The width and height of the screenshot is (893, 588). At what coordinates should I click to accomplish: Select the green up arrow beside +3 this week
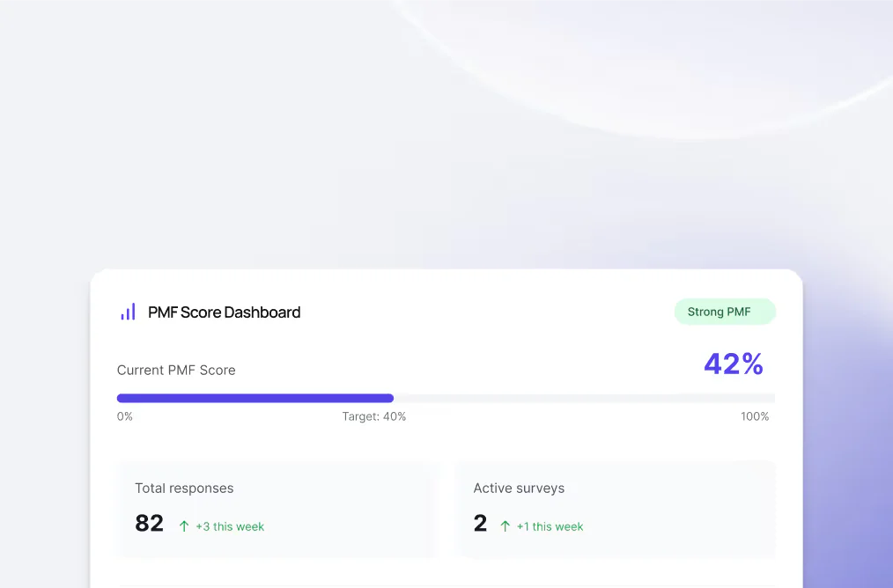[183, 526]
